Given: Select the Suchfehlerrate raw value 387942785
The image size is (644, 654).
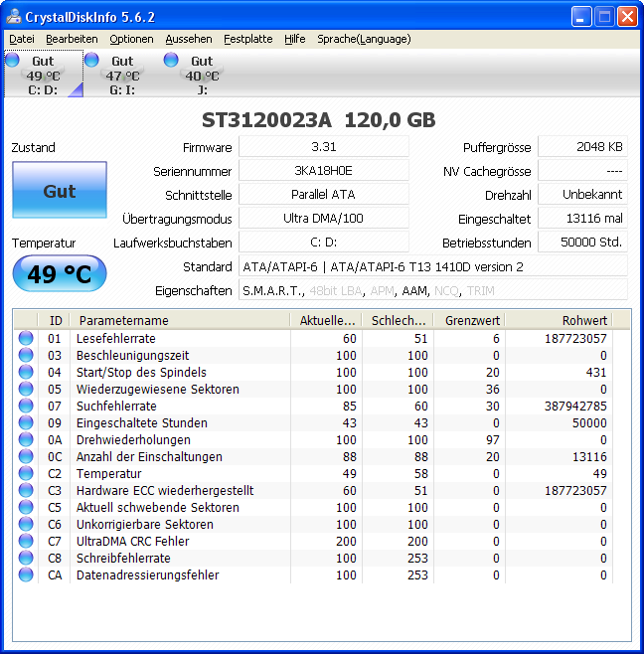Looking at the screenshot, I should click(x=575, y=406).
